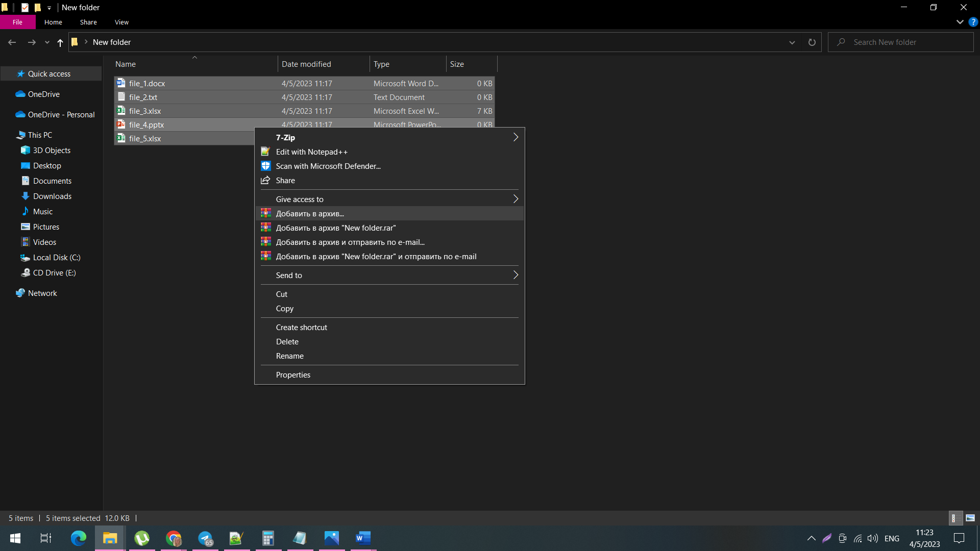The height and width of the screenshot is (551, 980).
Task: Go forward with the right arrow
Action: (x=32, y=42)
